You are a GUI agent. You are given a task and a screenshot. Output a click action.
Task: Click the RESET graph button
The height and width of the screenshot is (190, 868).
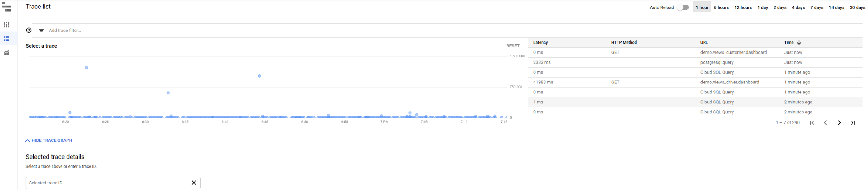click(x=513, y=46)
